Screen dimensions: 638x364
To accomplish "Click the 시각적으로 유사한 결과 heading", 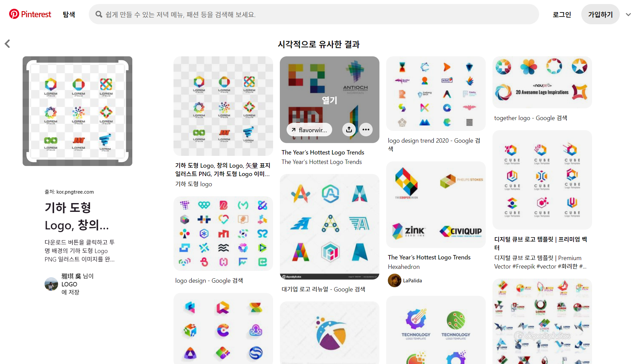I will click(319, 44).
